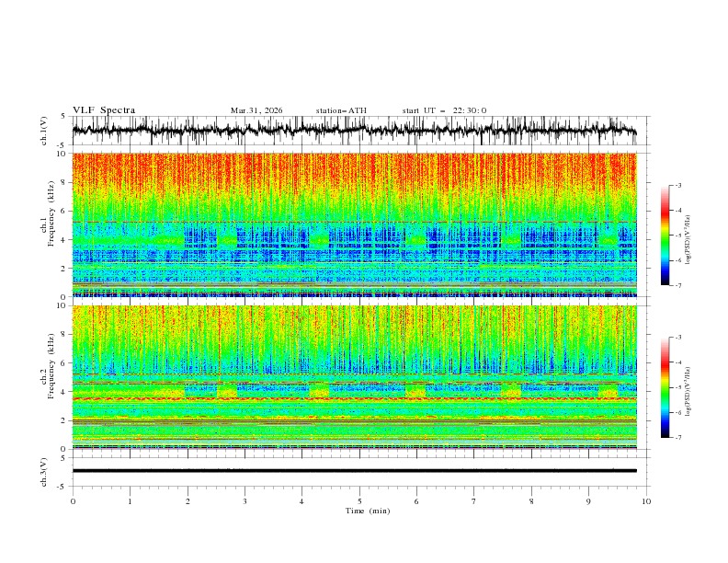Viewport: 728px width, 563px height.
Task: Click the ch.1 "Frequency (kHz)" axis label
Action: pyautogui.click(x=51, y=213)
